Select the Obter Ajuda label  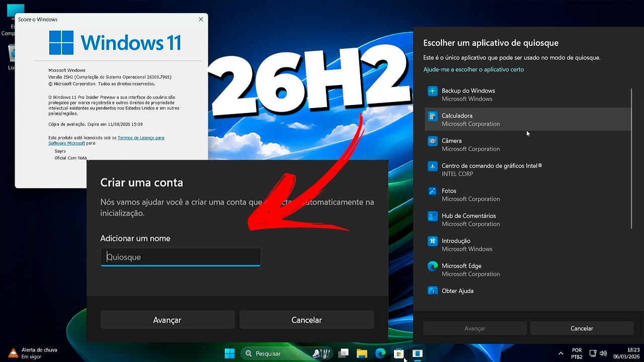click(x=457, y=291)
